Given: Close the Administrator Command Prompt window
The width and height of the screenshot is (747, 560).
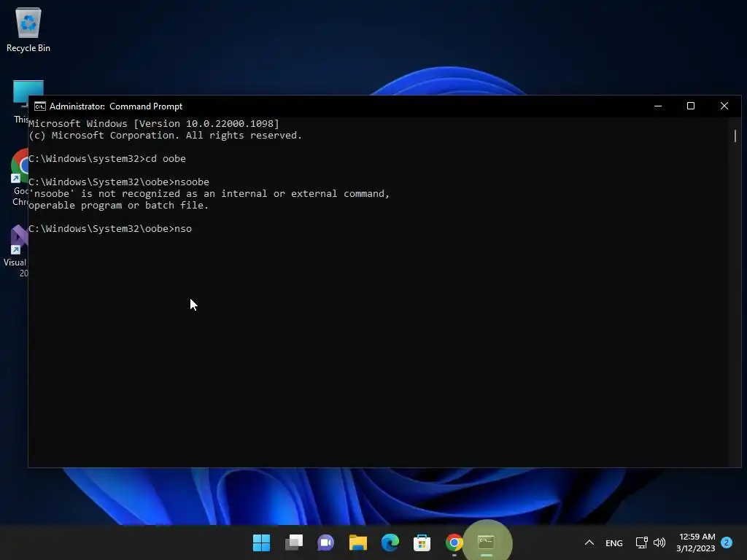Looking at the screenshot, I should pos(724,106).
